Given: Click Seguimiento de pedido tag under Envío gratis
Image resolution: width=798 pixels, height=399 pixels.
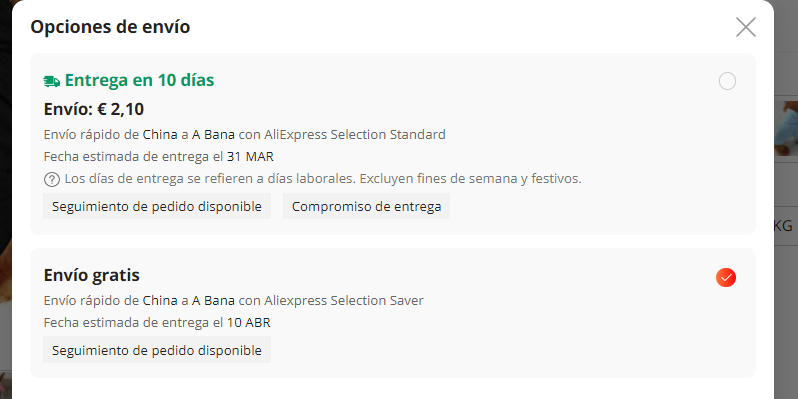Looking at the screenshot, I should (x=157, y=350).
